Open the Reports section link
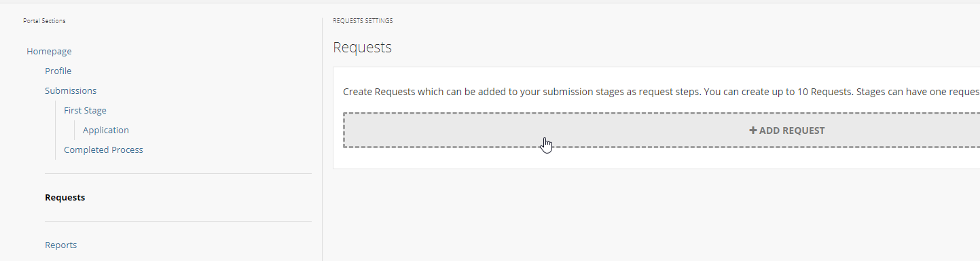This screenshot has height=261, width=980. click(60, 245)
